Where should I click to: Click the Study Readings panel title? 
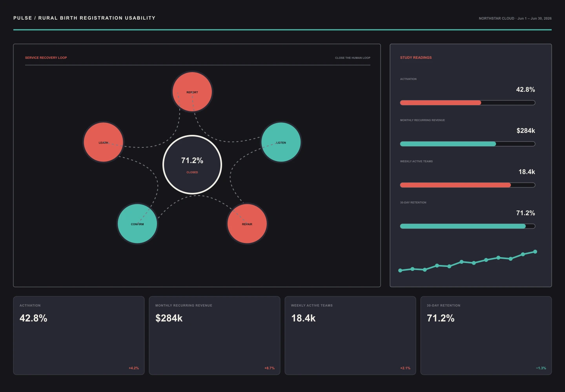(416, 58)
